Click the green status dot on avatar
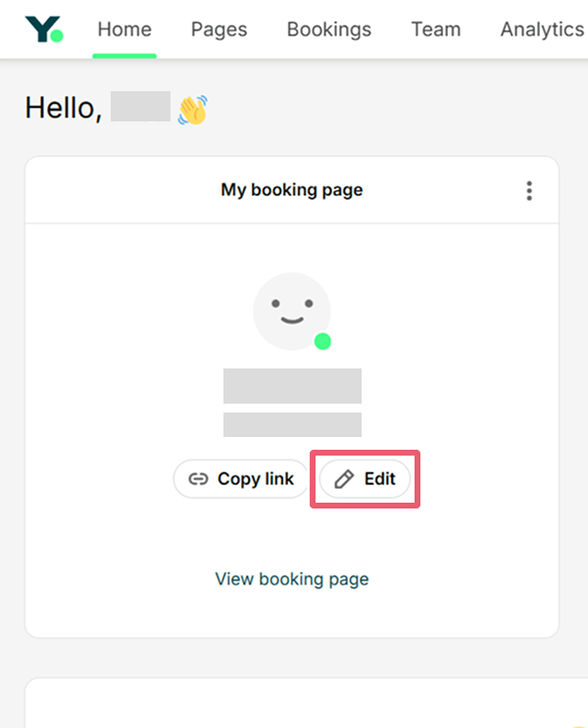The width and height of the screenshot is (588, 728). click(322, 341)
